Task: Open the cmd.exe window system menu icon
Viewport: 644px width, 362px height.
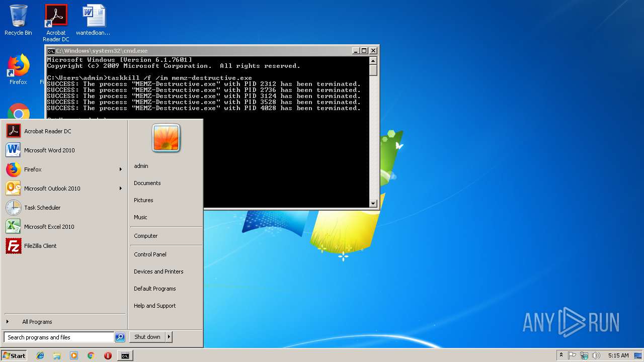Action: click(x=51, y=51)
